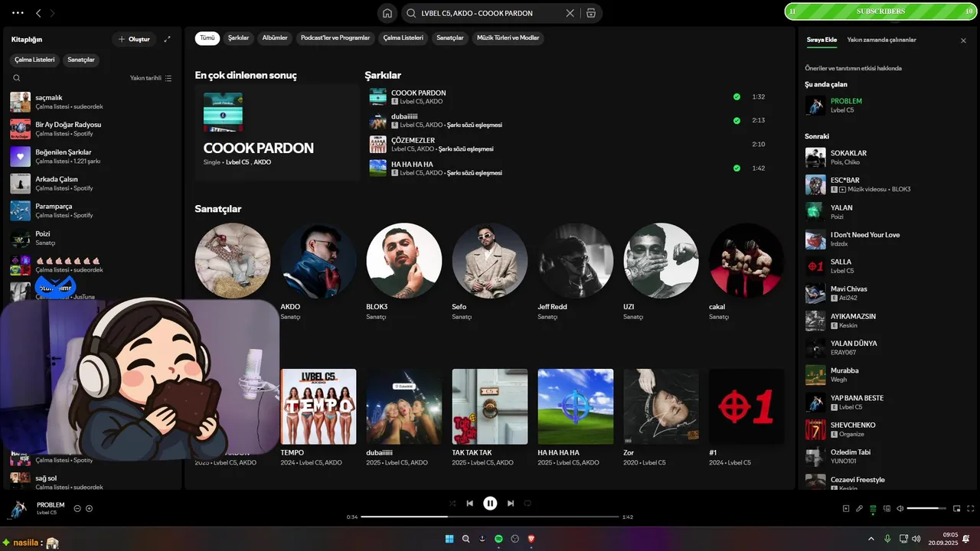
Task: Go forward with the right arrow
Action: coord(52,13)
